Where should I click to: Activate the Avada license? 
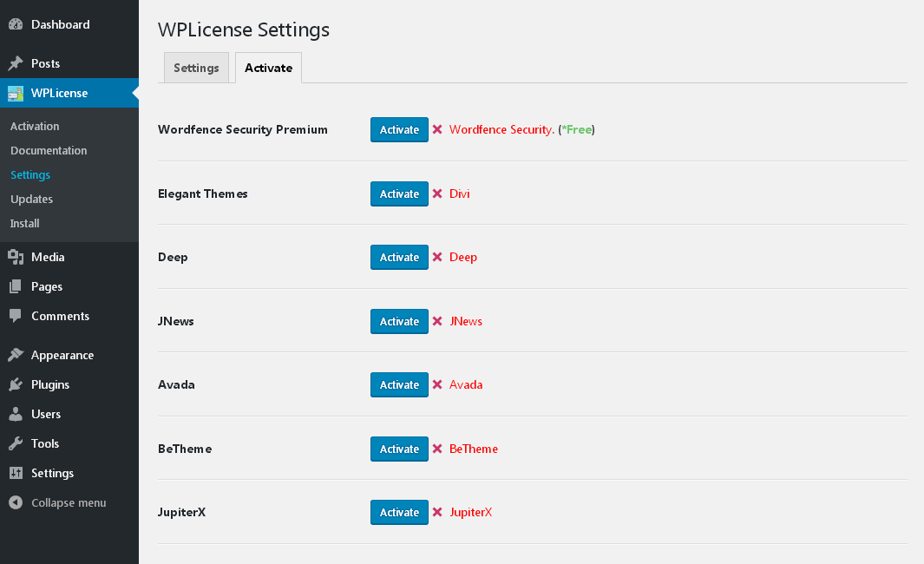pyautogui.click(x=399, y=385)
